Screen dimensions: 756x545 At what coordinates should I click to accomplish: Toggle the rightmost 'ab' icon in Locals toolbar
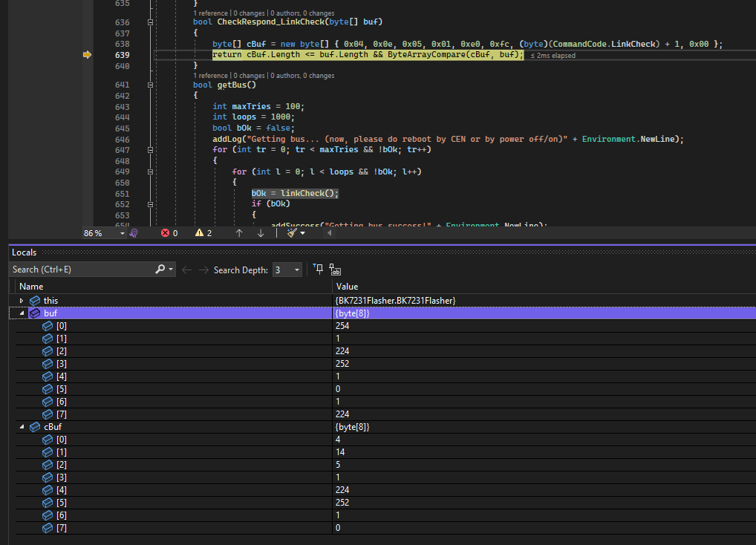tap(335, 270)
